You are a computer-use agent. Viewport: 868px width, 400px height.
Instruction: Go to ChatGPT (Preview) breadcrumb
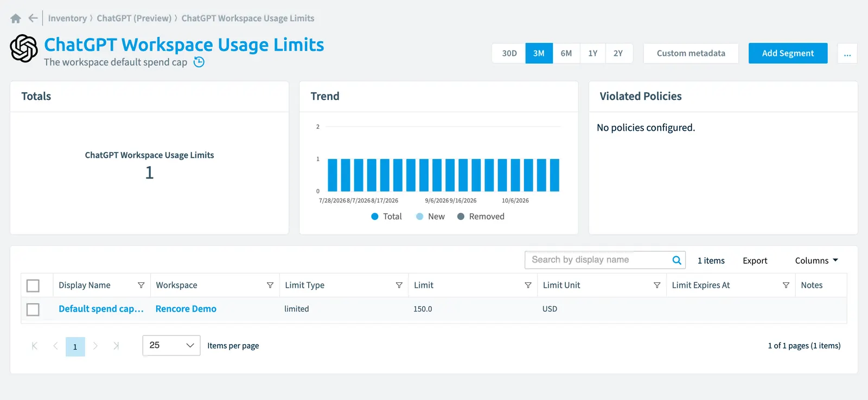(134, 18)
